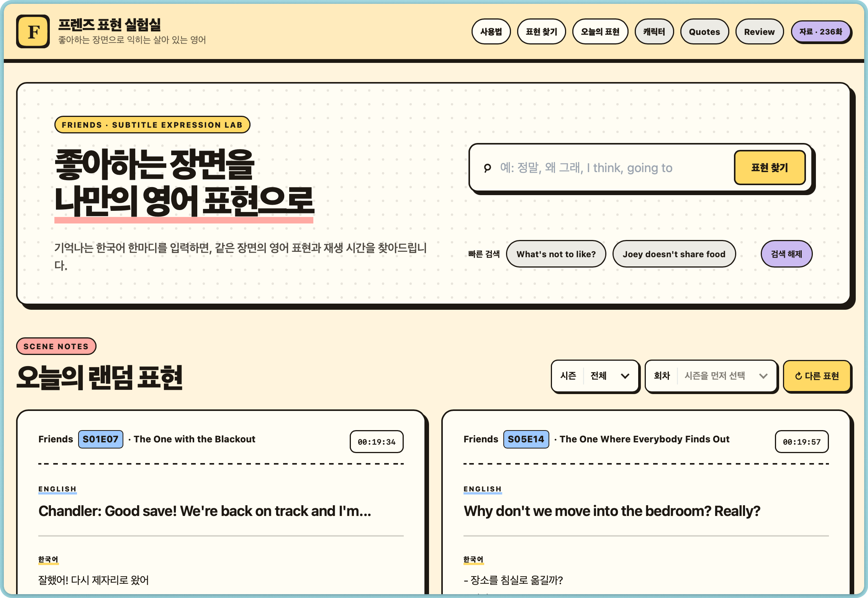The width and height of the screenshot is (868, 598).
Task: Click the Chandler "Good save!" English line
Action: click(205, 511)
